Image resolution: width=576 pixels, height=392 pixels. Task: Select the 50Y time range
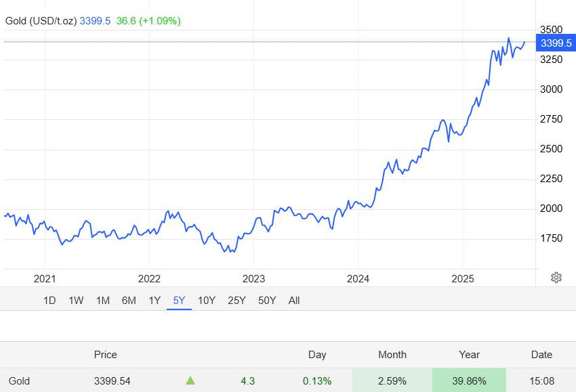tap(267, 301)
